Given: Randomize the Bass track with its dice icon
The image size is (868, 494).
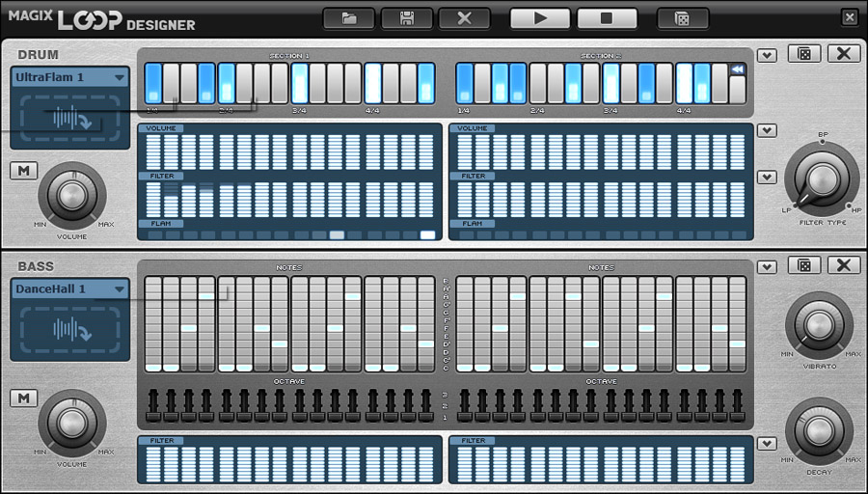Looking at the screenshot, I should 803,264.
